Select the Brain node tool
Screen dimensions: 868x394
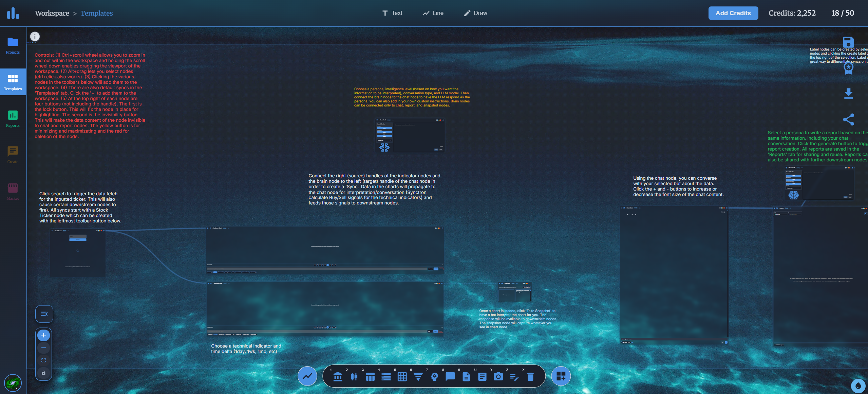point(435,376)
